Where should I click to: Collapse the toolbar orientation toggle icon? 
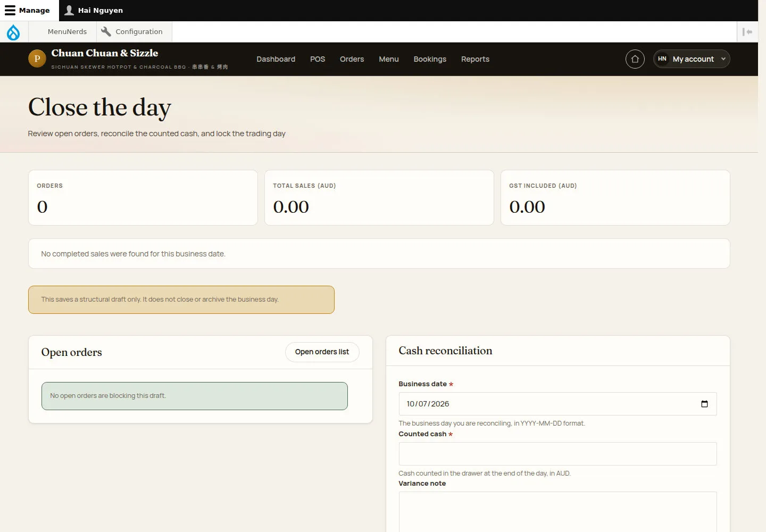pyautogui.click(x=747, y=32)
